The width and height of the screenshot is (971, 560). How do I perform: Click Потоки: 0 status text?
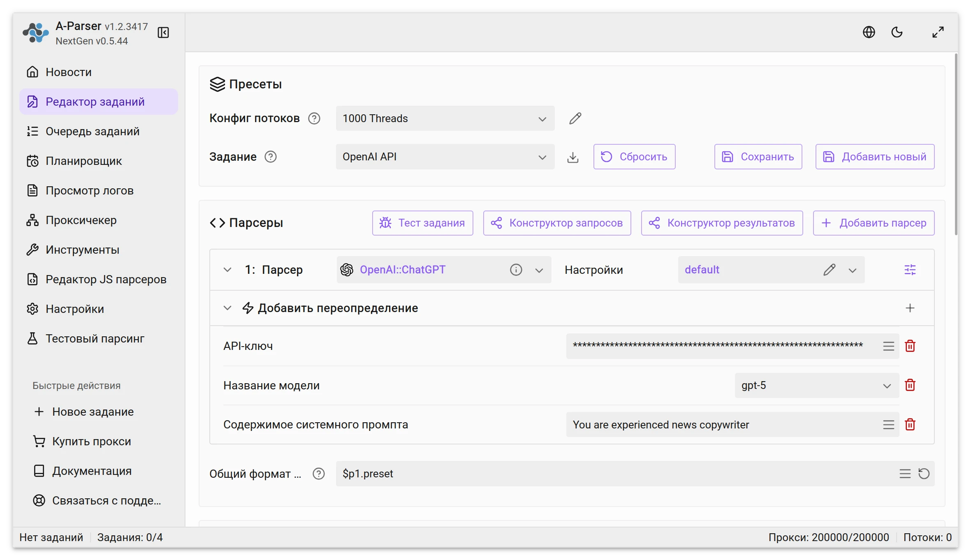(x=927, y=537)
